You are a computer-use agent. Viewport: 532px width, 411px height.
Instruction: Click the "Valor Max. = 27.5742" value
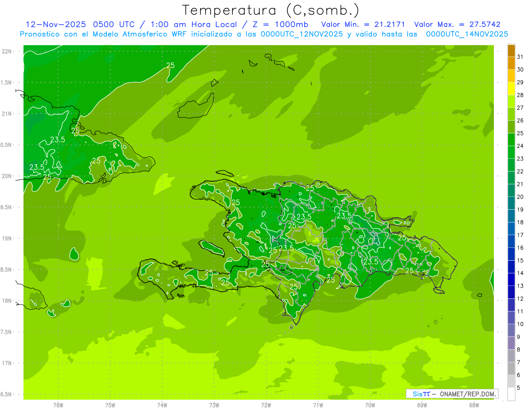(x=457, y=24)
